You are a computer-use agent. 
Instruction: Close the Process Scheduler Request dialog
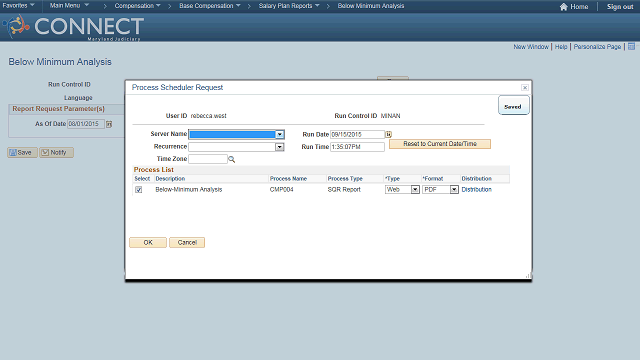525,87
